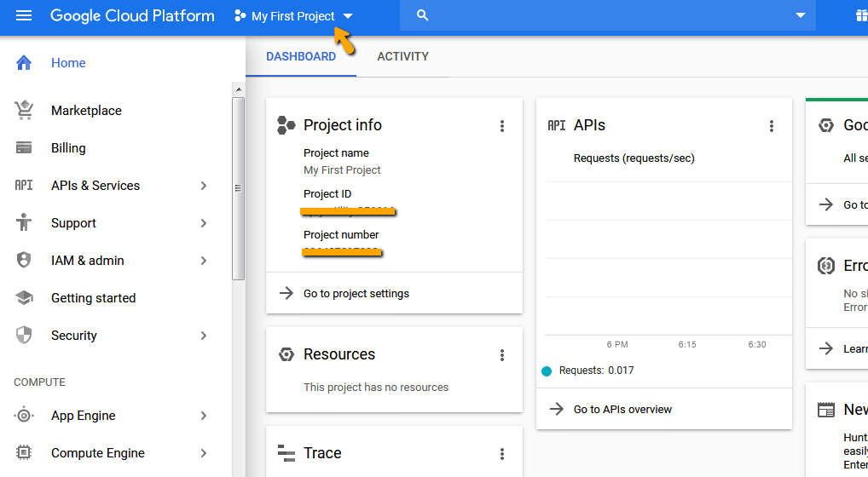Open APIs & Services menu item
868x477 pixels.
click(x=95, y=186)
